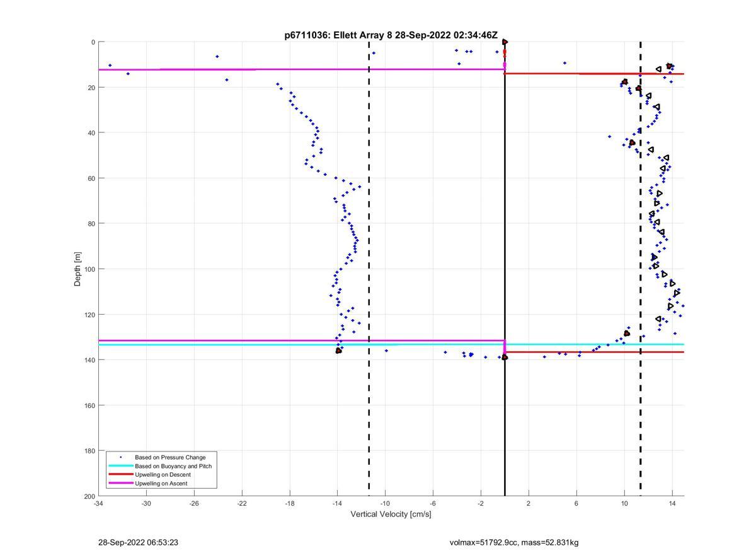
Task: Click the depth tick label 120
Action: coord(89,315)
